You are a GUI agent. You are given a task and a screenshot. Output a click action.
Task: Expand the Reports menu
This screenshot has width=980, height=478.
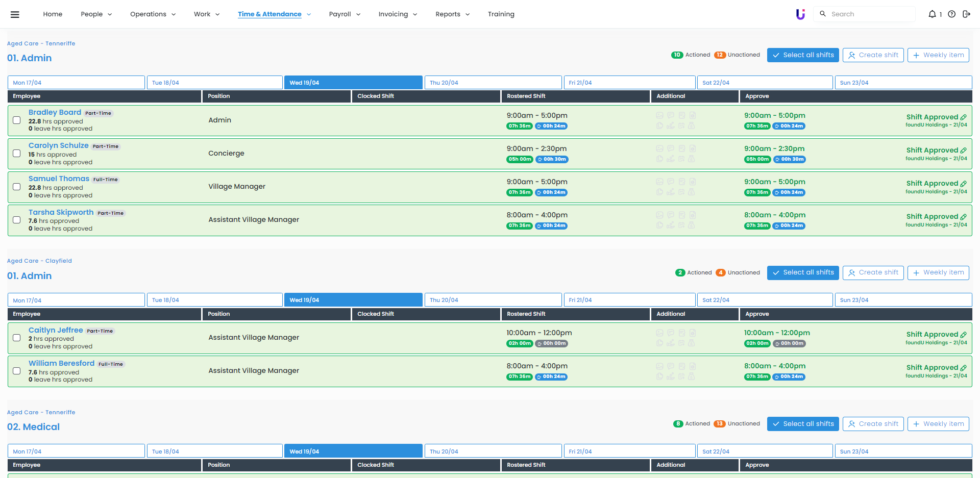click(x=452, y=14)
